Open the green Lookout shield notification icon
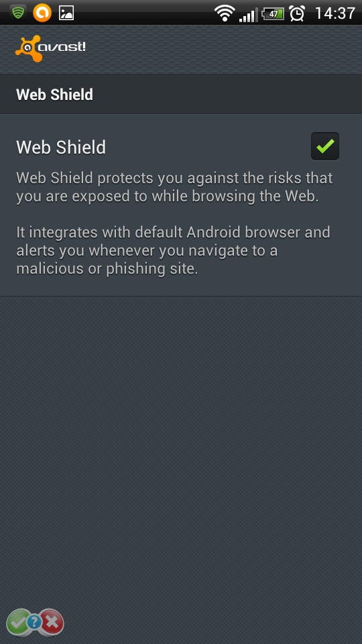Viewport: 362px width, 644px height. coord(17,13)
